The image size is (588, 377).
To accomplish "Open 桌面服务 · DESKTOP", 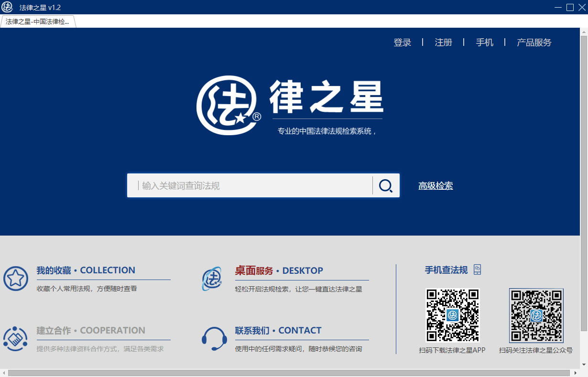I will coord(279,271).
